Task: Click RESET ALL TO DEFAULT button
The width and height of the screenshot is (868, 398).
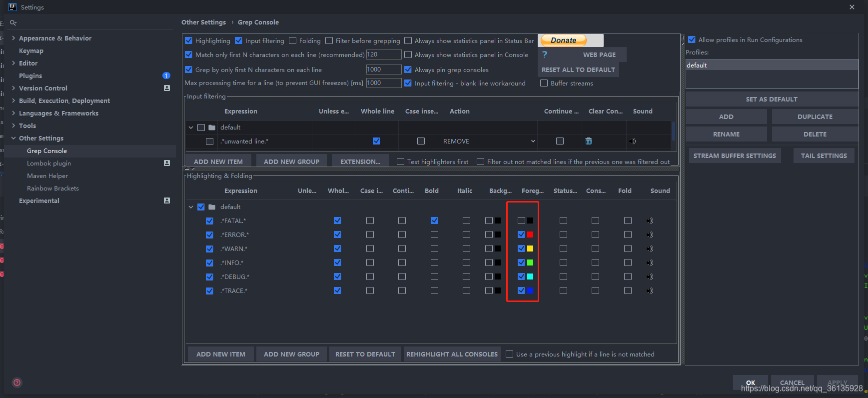Action: click(x=578, y=69)
